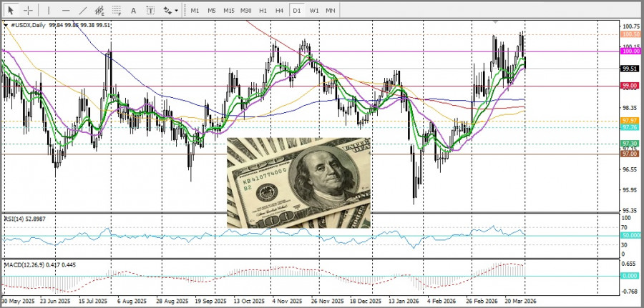This screenshot has height=308, width=644.
Task: Open the arrows tool dropdown arrow
Action: coord(177,10)
